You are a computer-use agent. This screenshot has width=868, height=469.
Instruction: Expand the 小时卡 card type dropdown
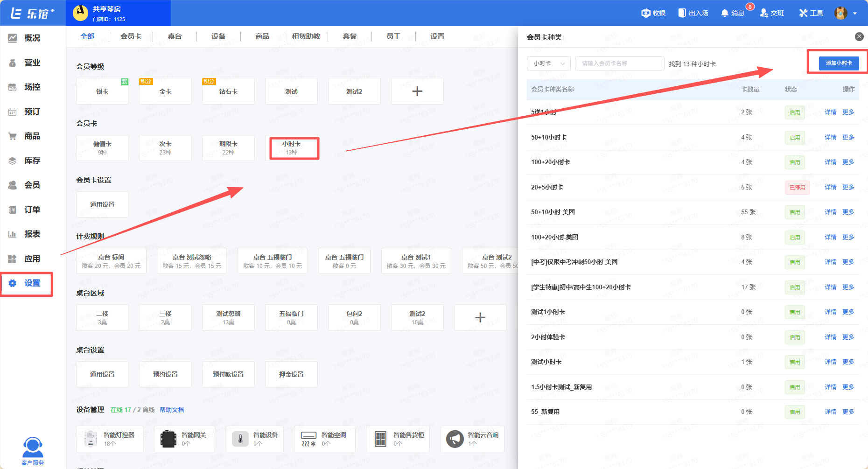[x=548, y=63]
